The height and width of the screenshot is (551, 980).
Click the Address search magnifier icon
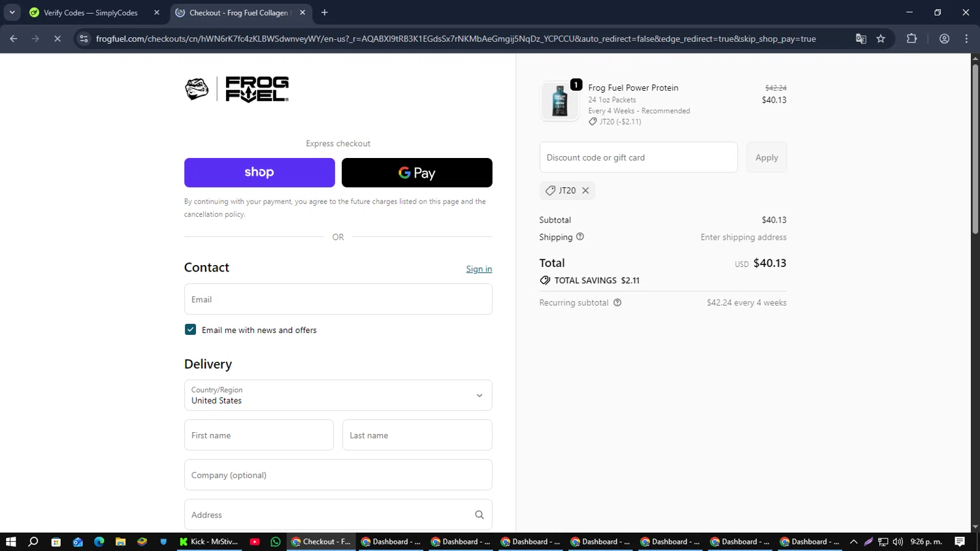tap(479, 514)
